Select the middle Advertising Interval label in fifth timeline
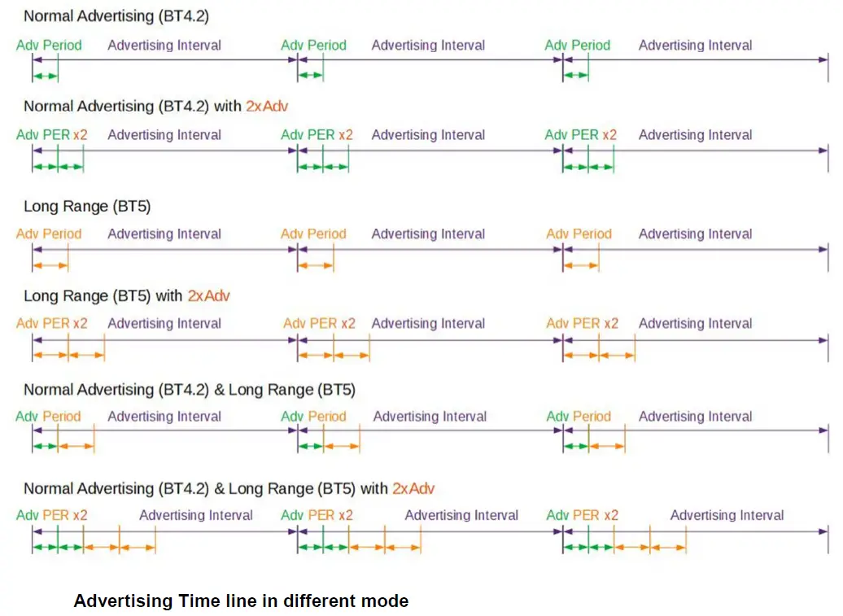The height and width of the screenshot is (616, 843). click(x=430, y=417)
